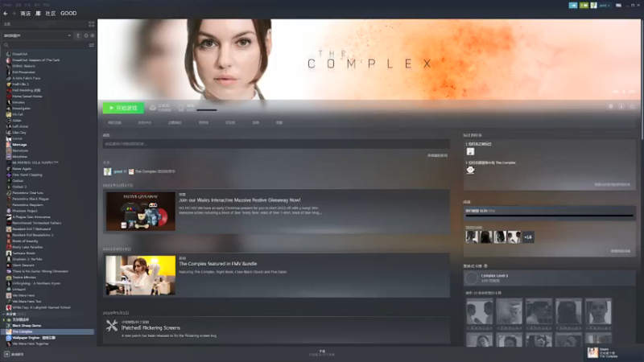644x362 pixels.
Task: Open advanced filter options icon
Action: point(91,45)
